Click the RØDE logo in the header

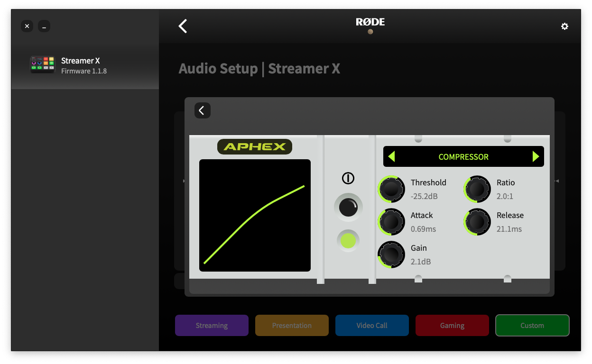click(x=370, y=22)
